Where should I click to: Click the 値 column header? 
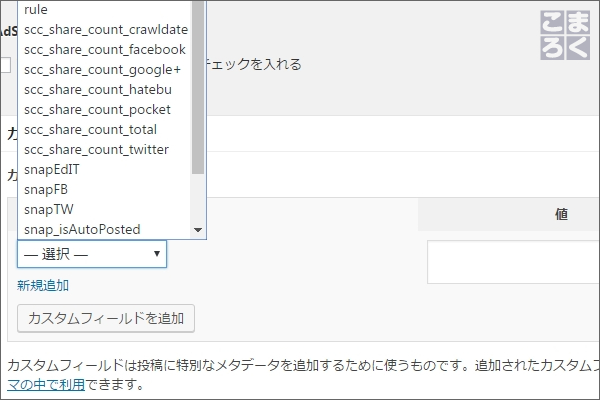click(561, 214)
